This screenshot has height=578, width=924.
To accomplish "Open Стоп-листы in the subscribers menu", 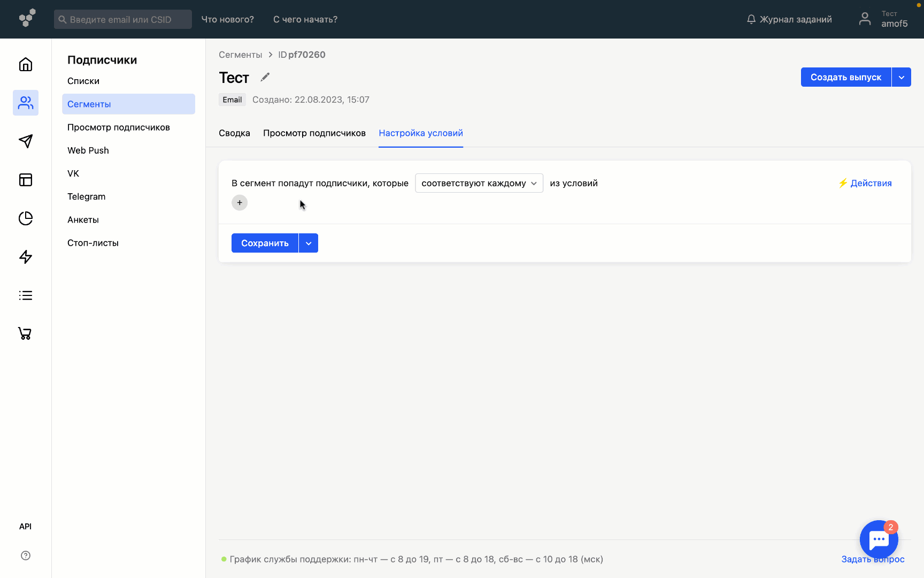I will coord(93,243).
